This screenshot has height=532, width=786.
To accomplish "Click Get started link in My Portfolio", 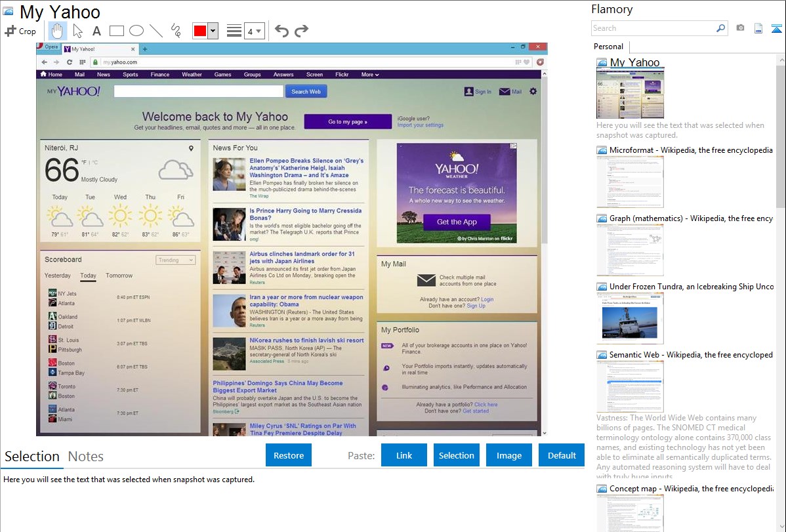I will 476,411.
